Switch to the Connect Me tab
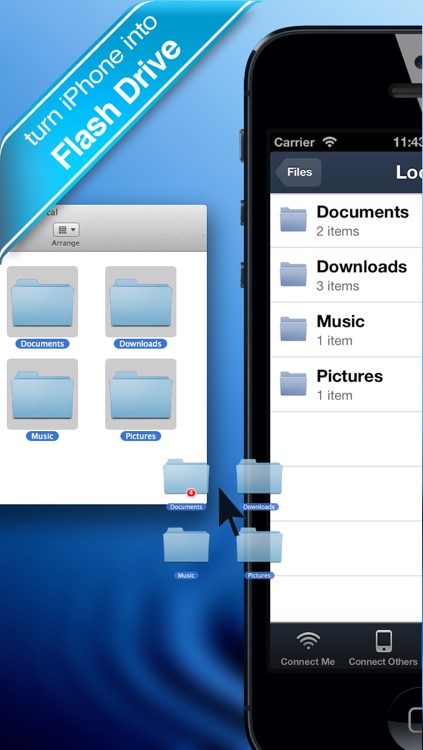The height and width of the screenshot is (750, 423). click(308, 648)
